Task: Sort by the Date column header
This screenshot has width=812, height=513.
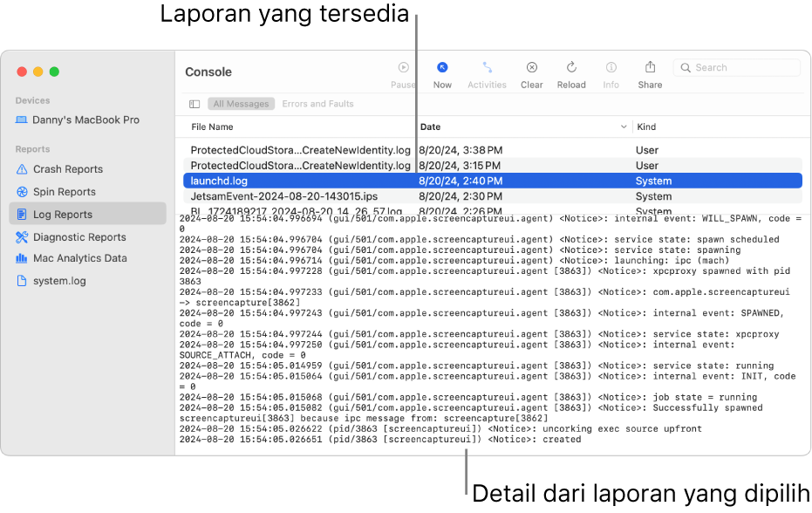Action: [x=430, y=127]
